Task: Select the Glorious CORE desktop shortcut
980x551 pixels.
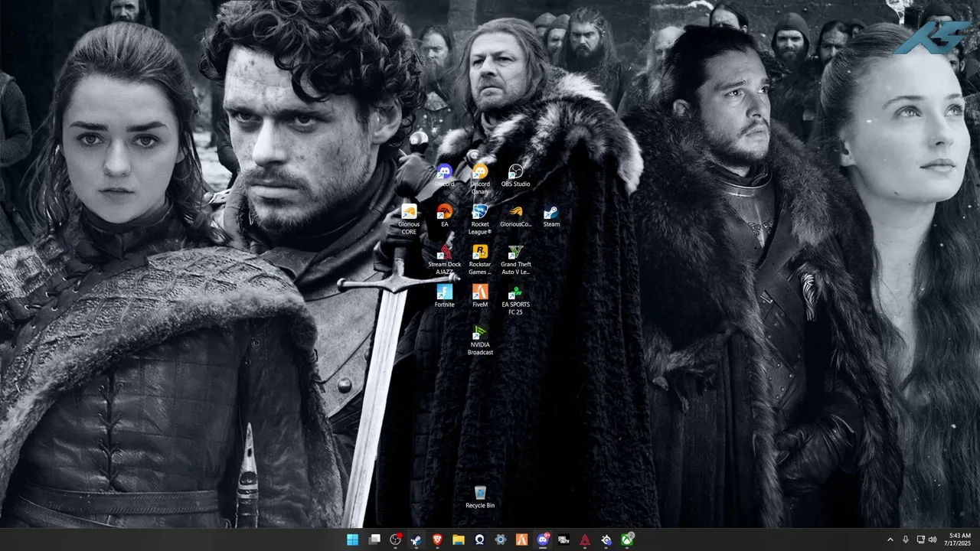Action: coord(409,219)
